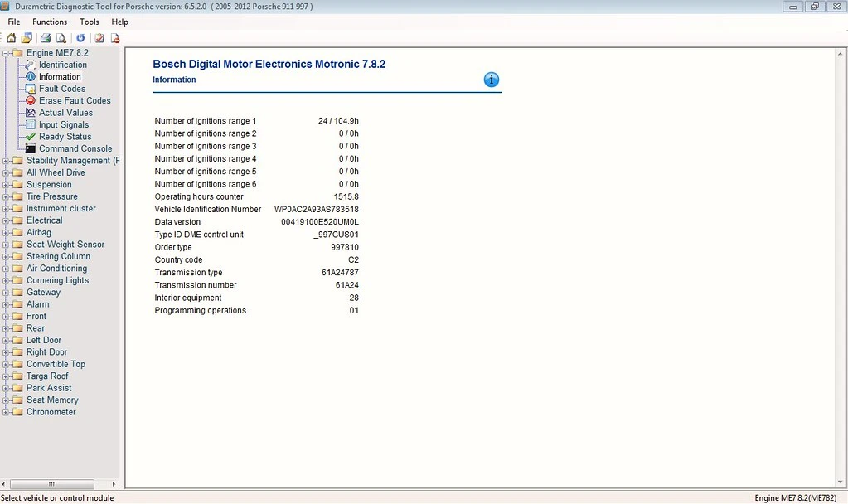Click the icon beside Input Signals
This screenshot has height=504, width=848.
click(x=31, y=124)
